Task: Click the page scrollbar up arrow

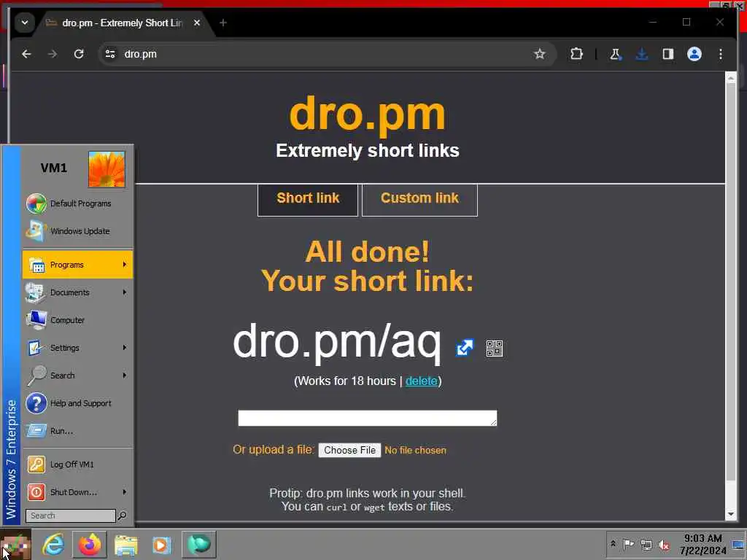Action: [x=731, y=79]
